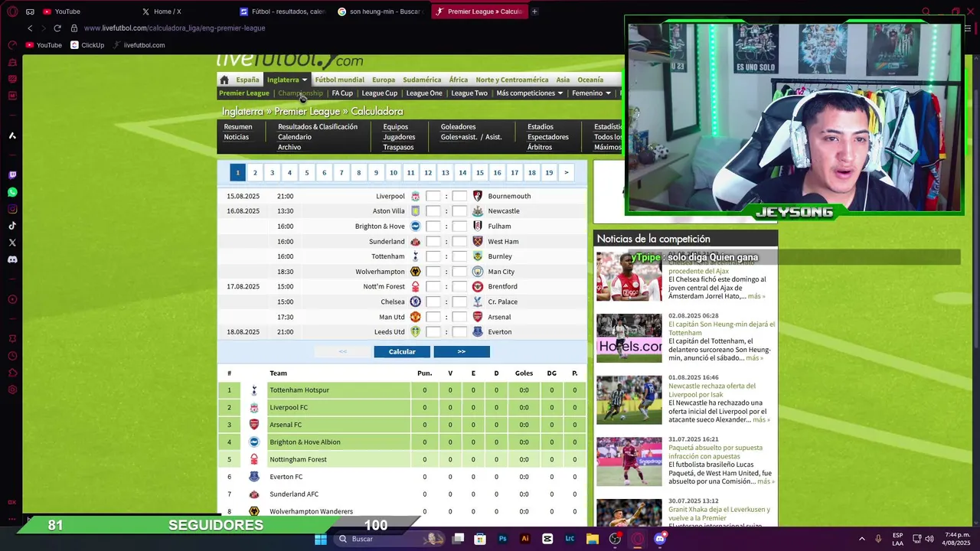Open Paquetá news thumbnail image

point(629,461)
